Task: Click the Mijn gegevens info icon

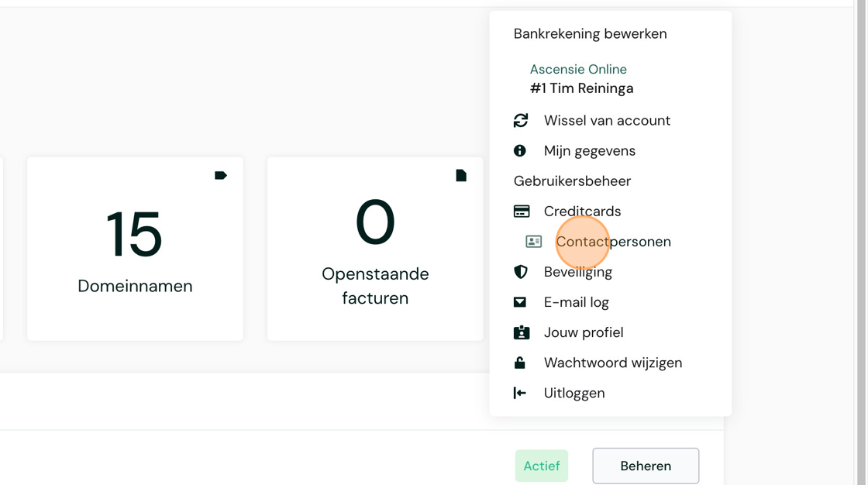Action: (520, 151)
